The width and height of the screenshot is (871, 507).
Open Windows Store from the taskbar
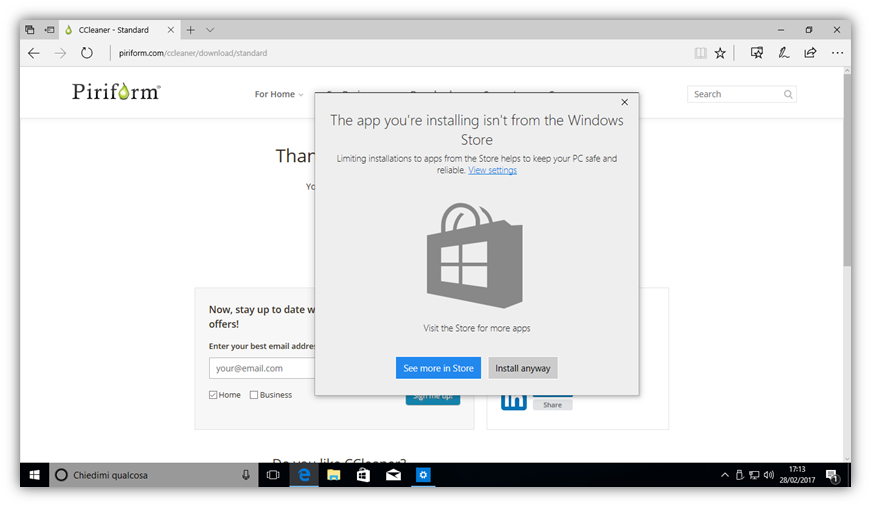click(x=363, y=475)
